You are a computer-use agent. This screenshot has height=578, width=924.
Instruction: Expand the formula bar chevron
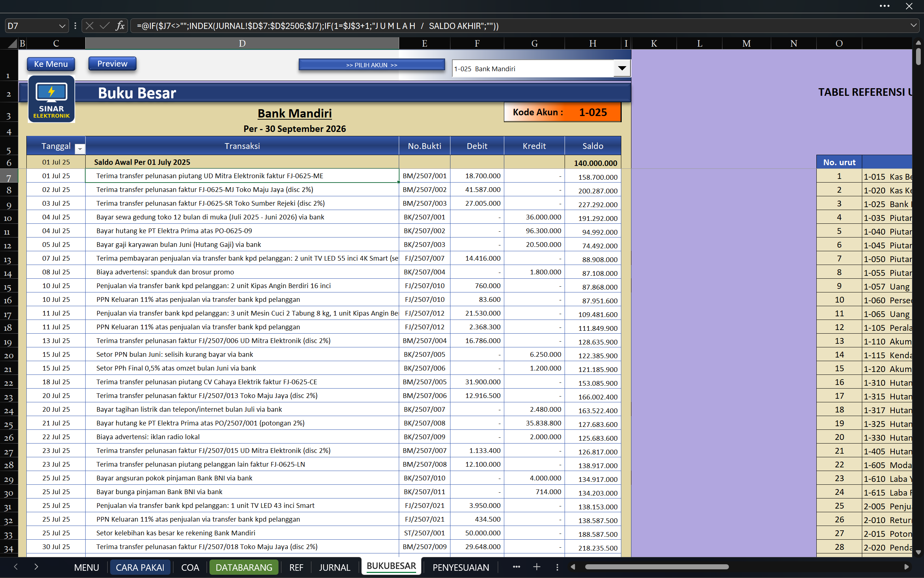(x=913, y=26)
